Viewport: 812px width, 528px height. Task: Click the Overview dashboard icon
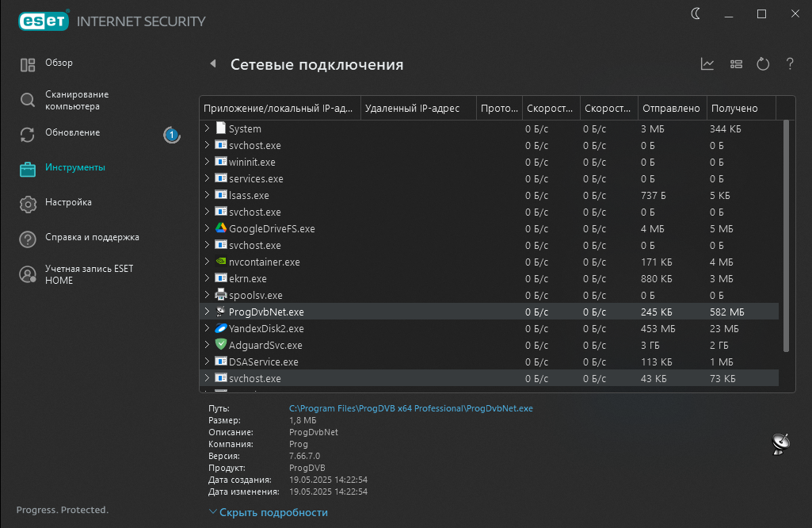click(x=28, y=65)
